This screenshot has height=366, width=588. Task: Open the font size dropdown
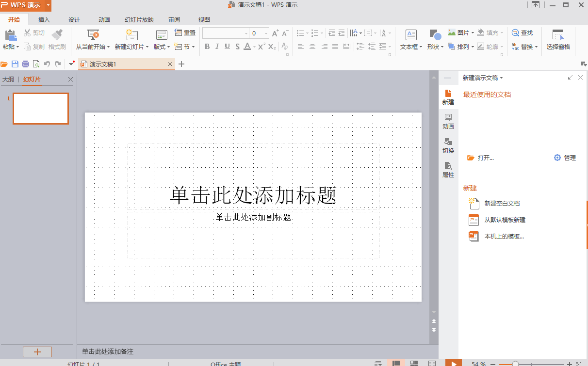click(x=266, y=33)
